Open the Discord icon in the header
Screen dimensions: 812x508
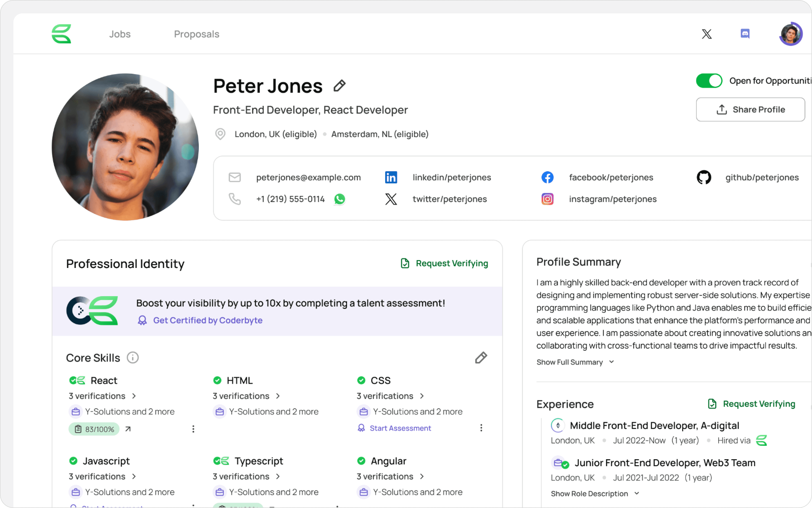(745, 33)
